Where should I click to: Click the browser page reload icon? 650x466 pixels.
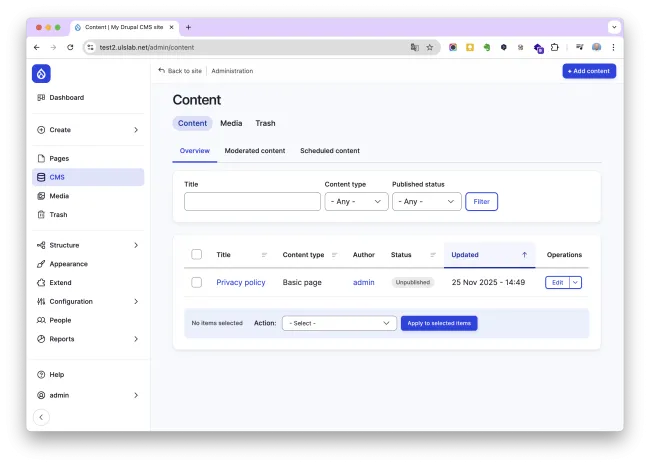point(70,47)
